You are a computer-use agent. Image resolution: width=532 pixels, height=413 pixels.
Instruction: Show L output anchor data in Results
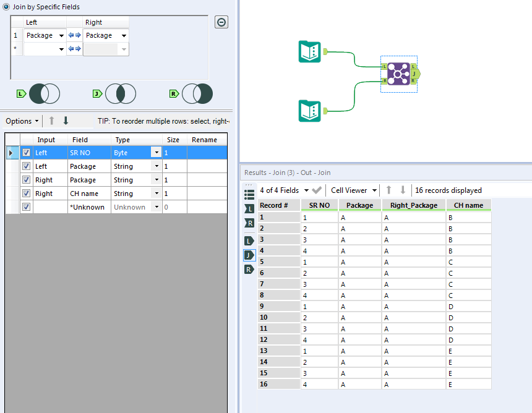249,241
